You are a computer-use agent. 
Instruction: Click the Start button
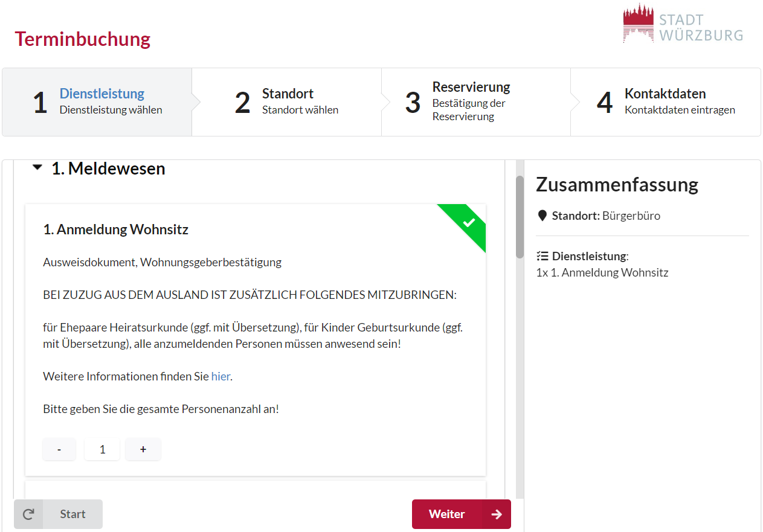pyautogui.click(x=58, y=514)
